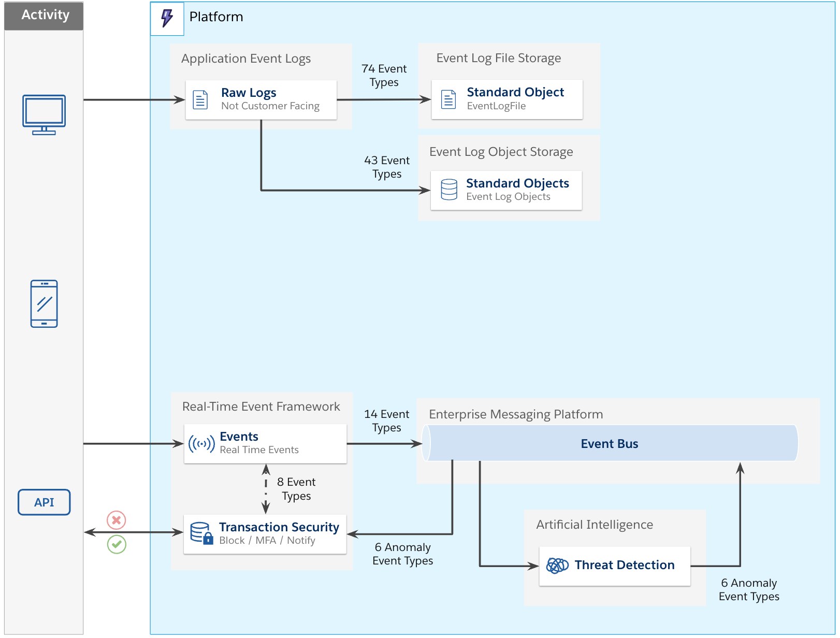840x638 pixels.
Task: Click the 43 Event Types label
Action: click(386, 167)
